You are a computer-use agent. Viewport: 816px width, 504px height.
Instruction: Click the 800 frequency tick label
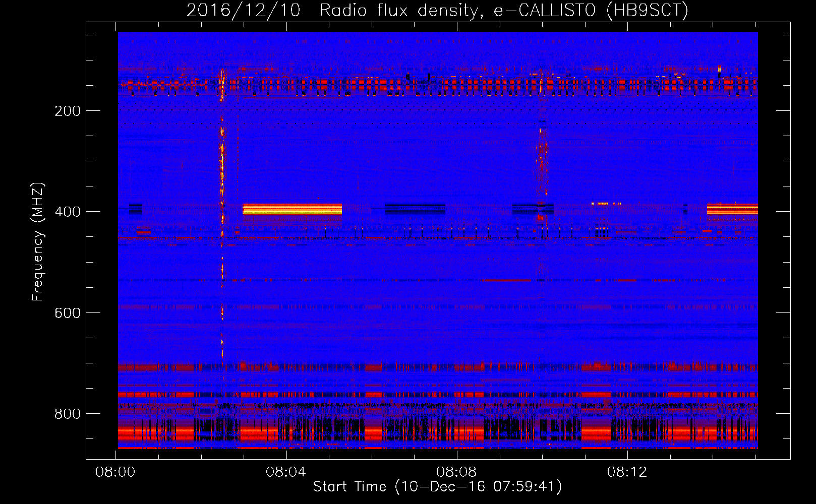[68, 414]
